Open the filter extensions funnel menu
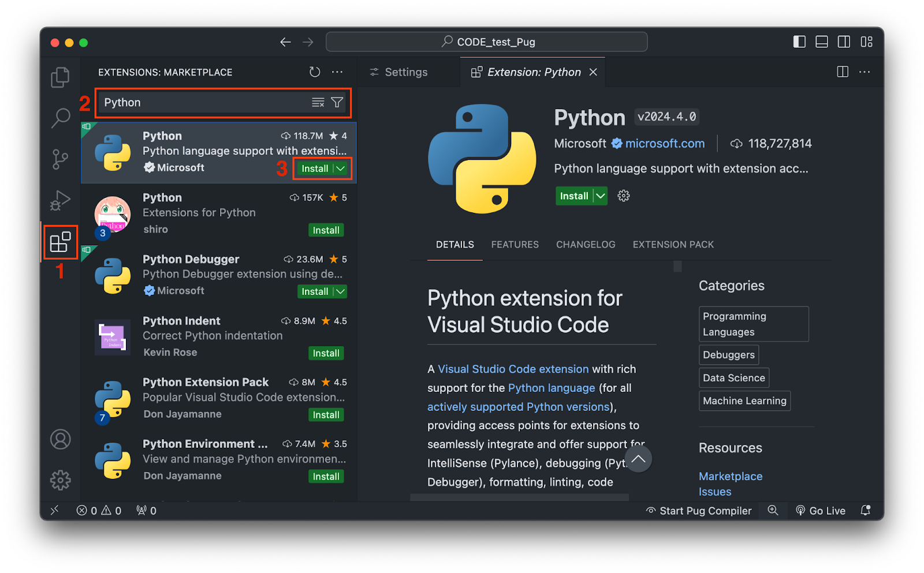This screenshot has height=573, width=924. point(337,102)
